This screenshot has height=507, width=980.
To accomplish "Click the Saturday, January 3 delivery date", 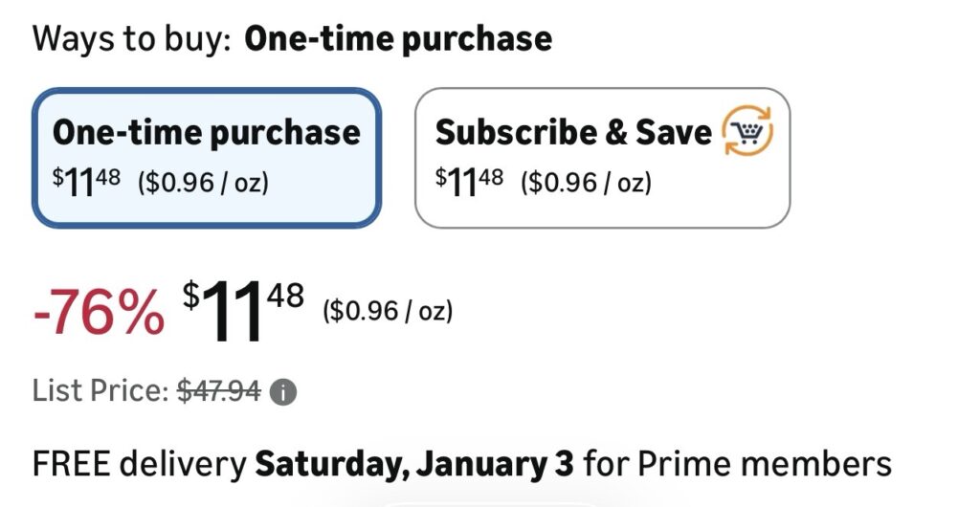I will click(413, 464).
